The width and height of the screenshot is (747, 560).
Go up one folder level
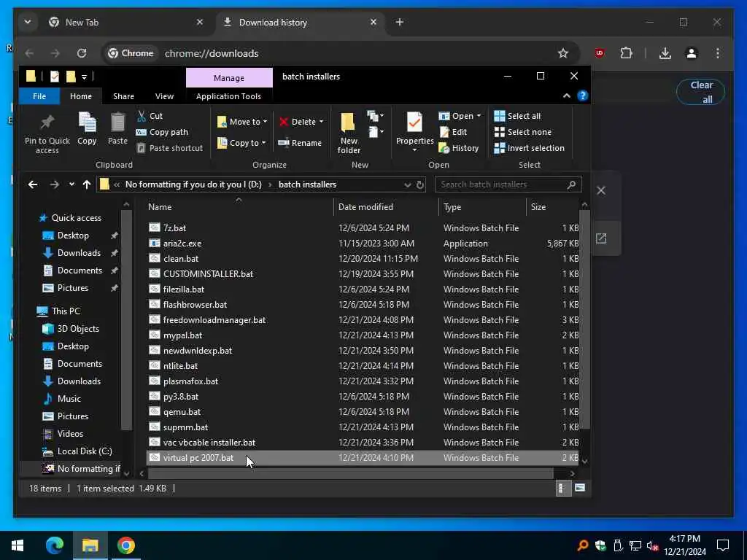tap(86, 184)
